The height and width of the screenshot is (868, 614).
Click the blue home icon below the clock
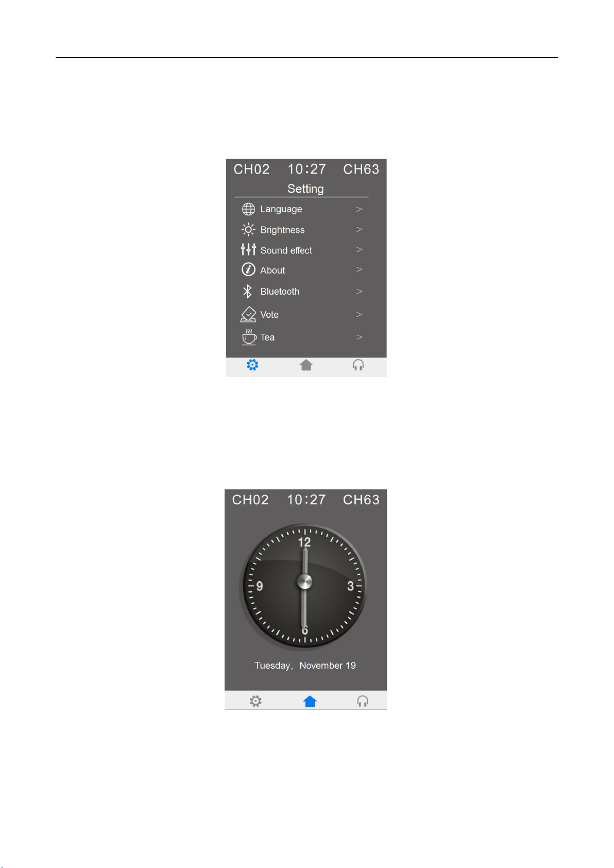(x=310, y=701)
